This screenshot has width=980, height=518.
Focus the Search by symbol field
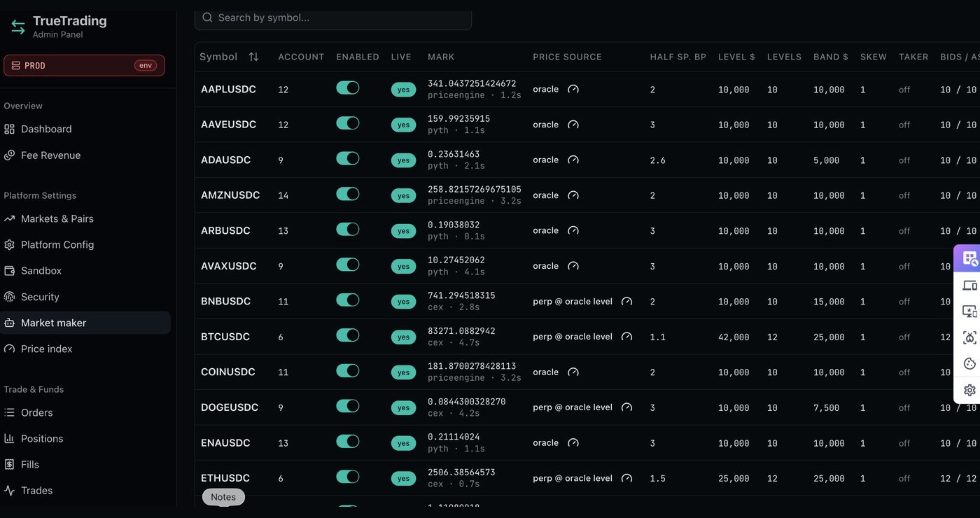pyautogui.click(x=333, y=17)
